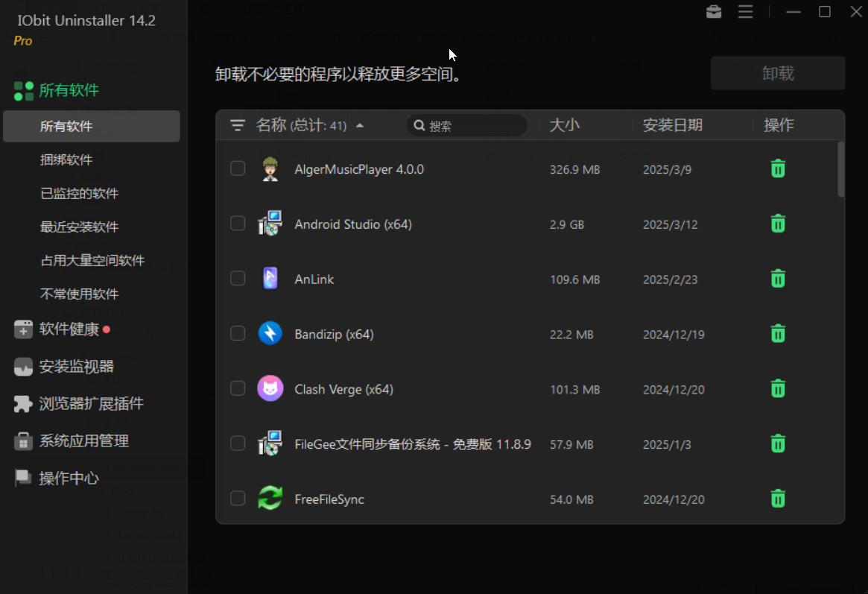Image resolution: width=868 pixels, height=594 pixels.
Task: Click the Android Studio app icon
Action: [x=270, y=224]
